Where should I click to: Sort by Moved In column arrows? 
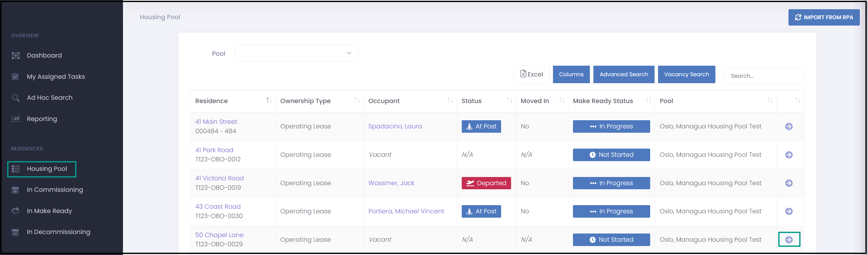pyautogui.click(x=562, y=101)
